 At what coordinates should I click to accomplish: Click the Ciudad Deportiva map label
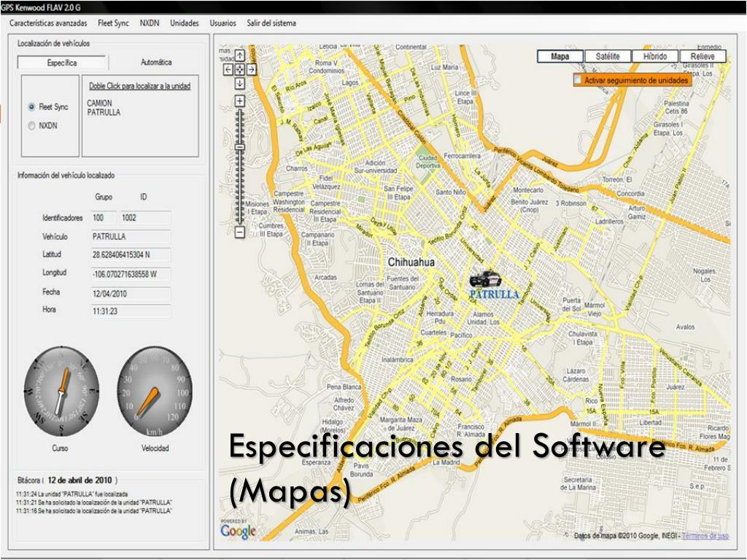tap(427, 161)
